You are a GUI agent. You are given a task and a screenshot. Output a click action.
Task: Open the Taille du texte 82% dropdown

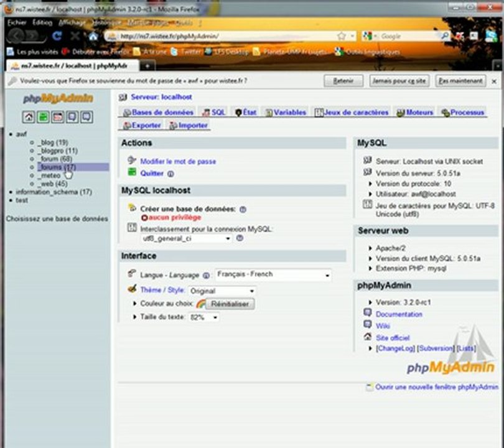[x=204, y=317]
